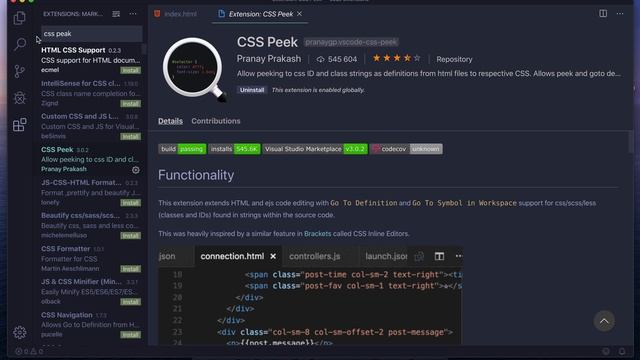The image size is (640, 360).
Task: Click the codecov unknown badge
Action: pos(406,149)
